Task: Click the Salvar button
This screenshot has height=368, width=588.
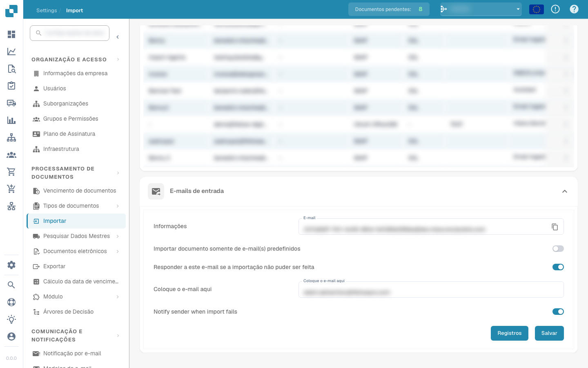Action: click(549, 333)
